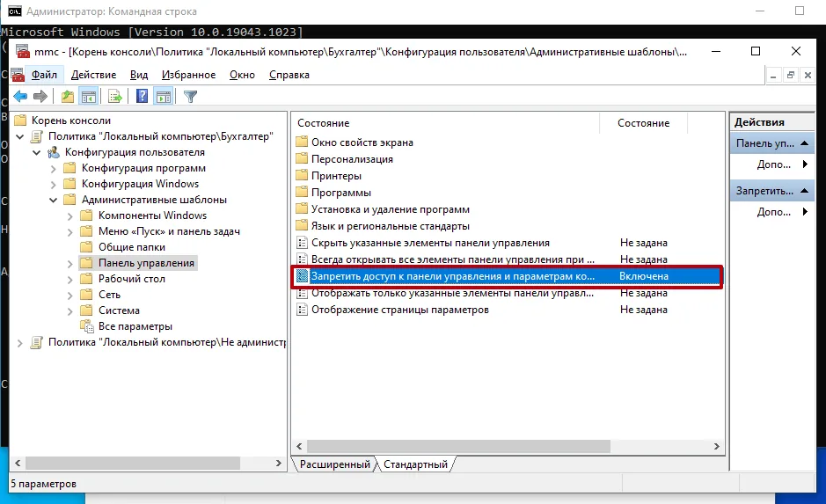Select Общие папки in the tree

132,247
